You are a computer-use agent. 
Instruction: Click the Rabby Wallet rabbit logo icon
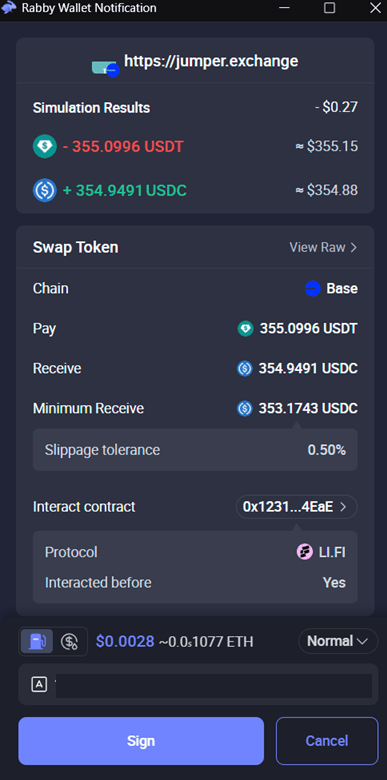(x=9, y=8)
